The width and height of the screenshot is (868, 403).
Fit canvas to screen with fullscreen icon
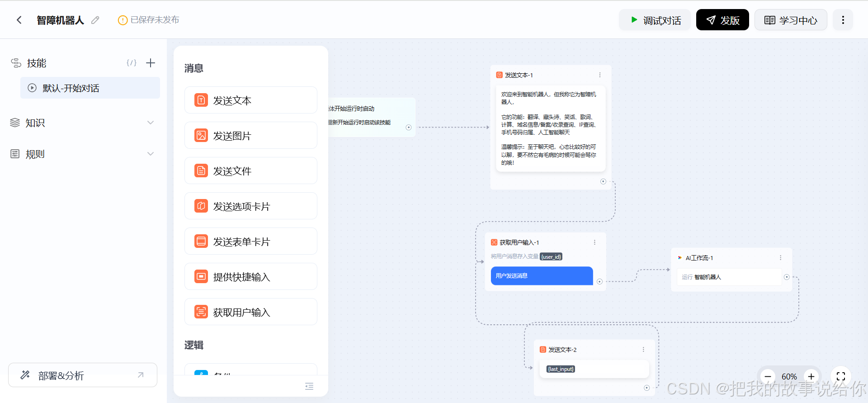841,376
